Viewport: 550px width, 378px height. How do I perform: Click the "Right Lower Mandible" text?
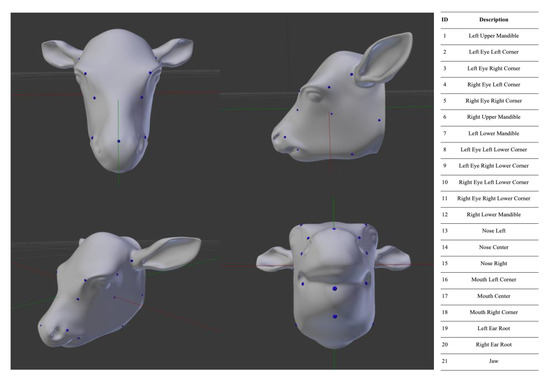[x=494, y=214]
